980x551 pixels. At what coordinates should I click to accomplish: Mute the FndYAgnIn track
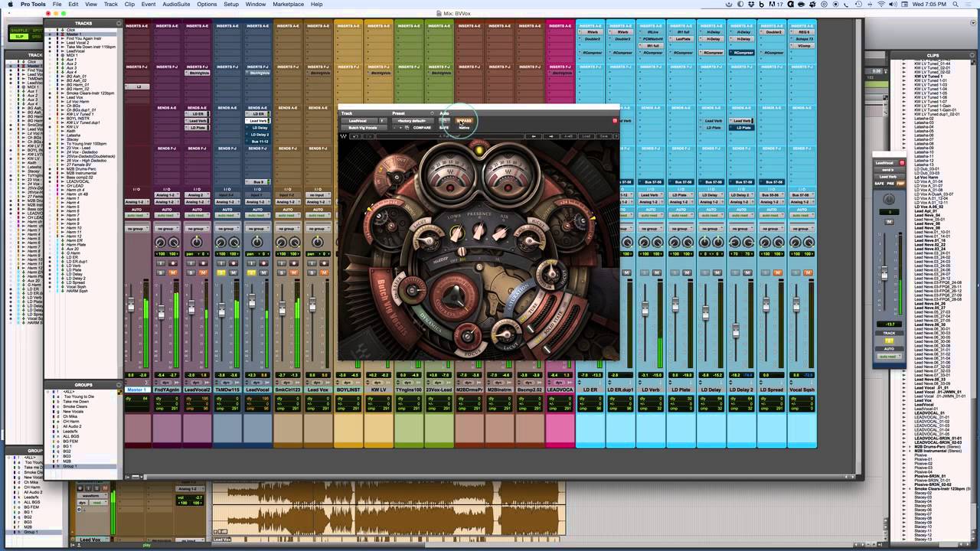[173, 272]
